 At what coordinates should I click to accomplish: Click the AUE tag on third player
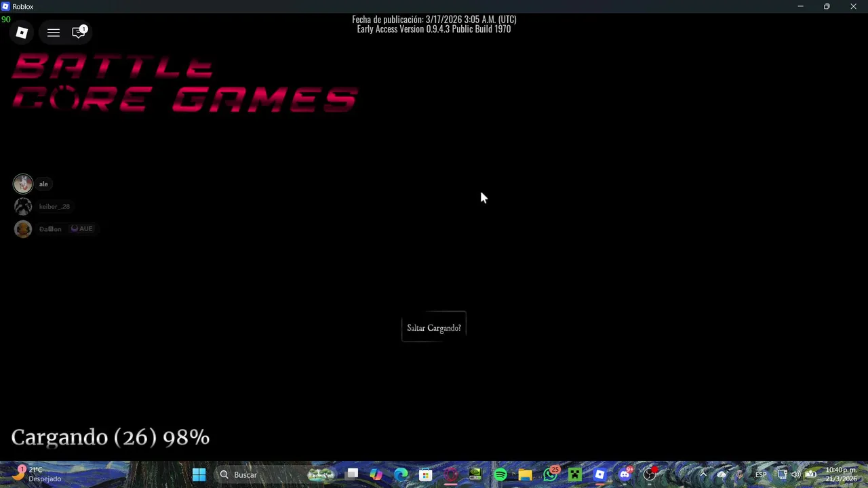[x=82, y=228]
